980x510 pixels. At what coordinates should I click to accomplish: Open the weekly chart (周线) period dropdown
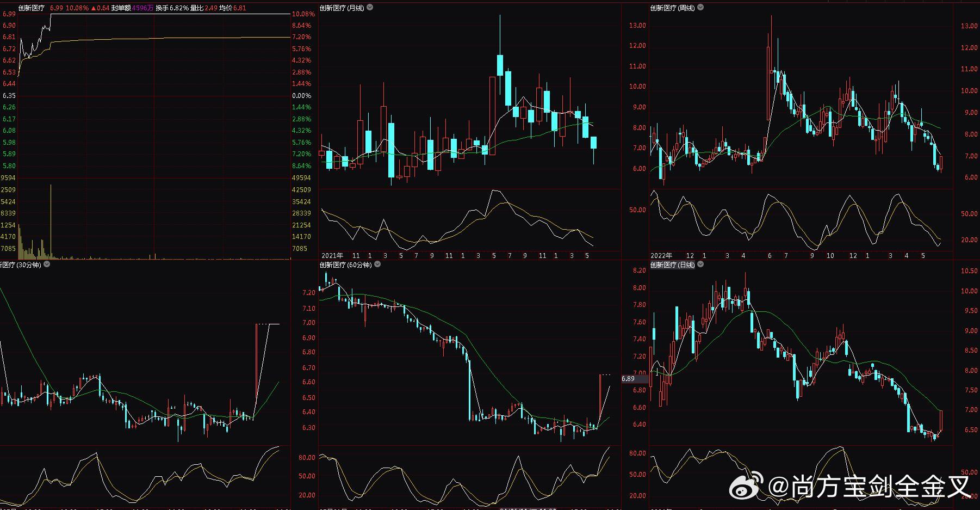pyautogui.click(x=700, y=8)
